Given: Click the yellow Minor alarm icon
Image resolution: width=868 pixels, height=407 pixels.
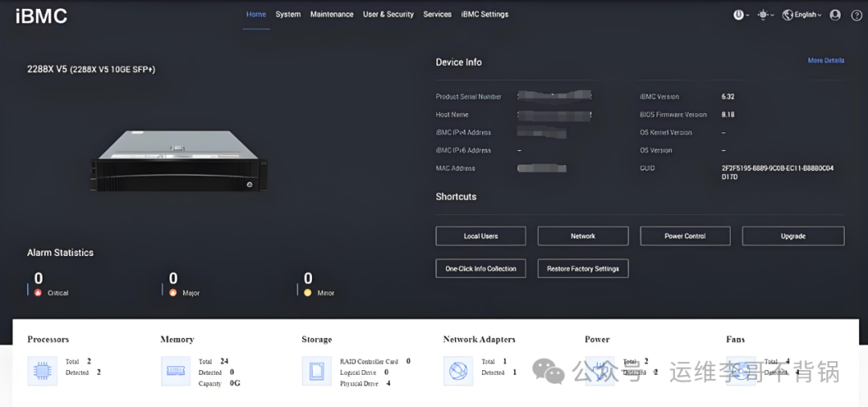Looking at the screenshot, I should (x=308, y=292).
